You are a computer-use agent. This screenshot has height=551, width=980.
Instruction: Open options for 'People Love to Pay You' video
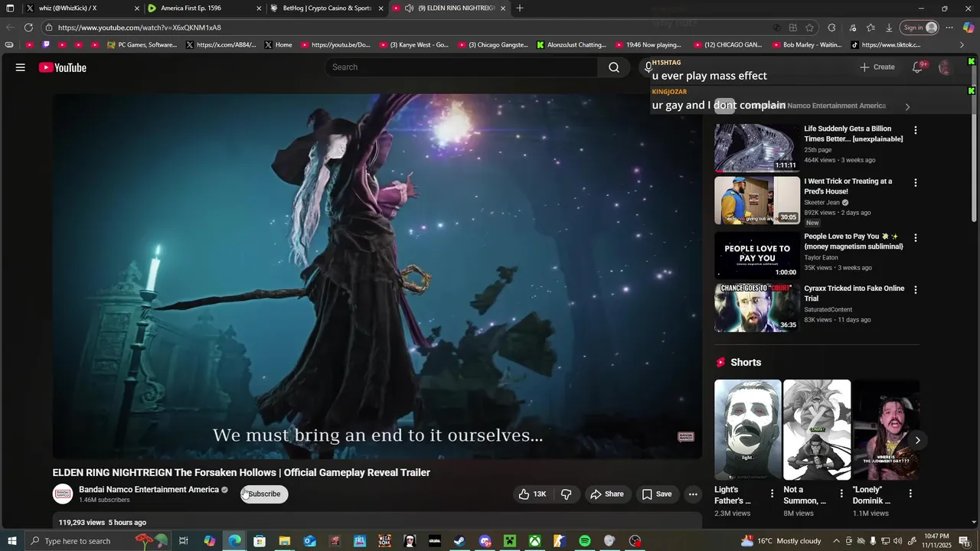[x=916, y=238]
